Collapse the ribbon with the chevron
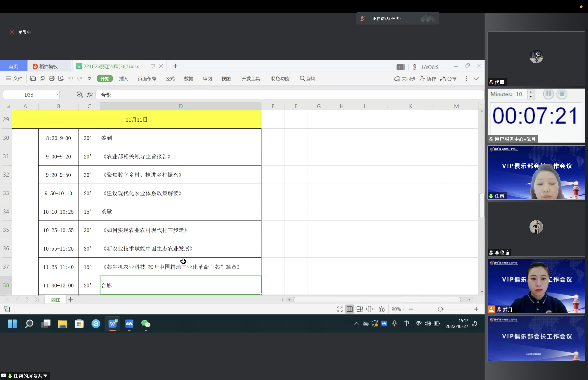Viewport: 588px width, 380px height. point(476,78)
